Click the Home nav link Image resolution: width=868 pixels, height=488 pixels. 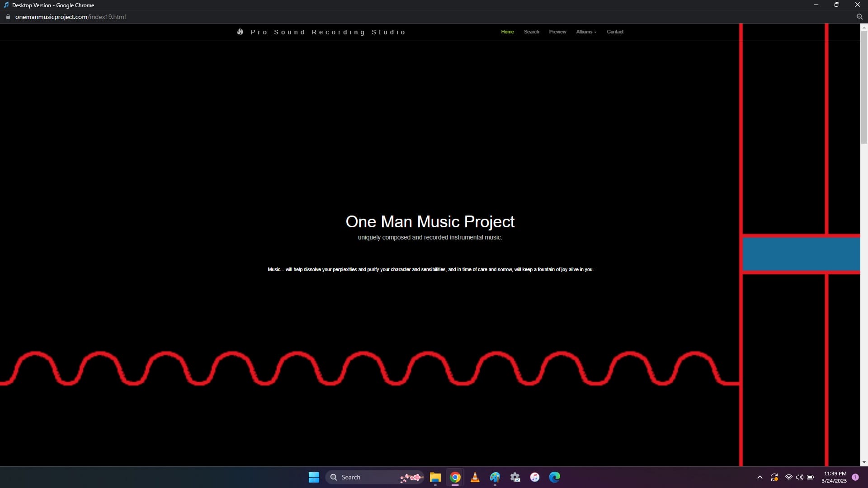507,32
